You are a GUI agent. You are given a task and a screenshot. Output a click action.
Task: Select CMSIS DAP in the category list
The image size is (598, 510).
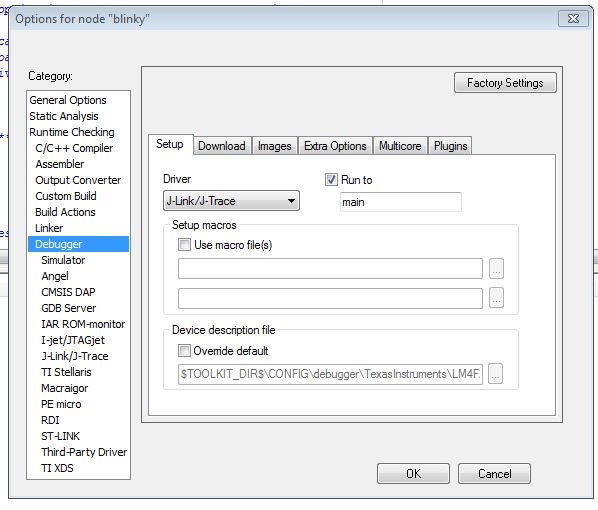(x=78, y=292)
